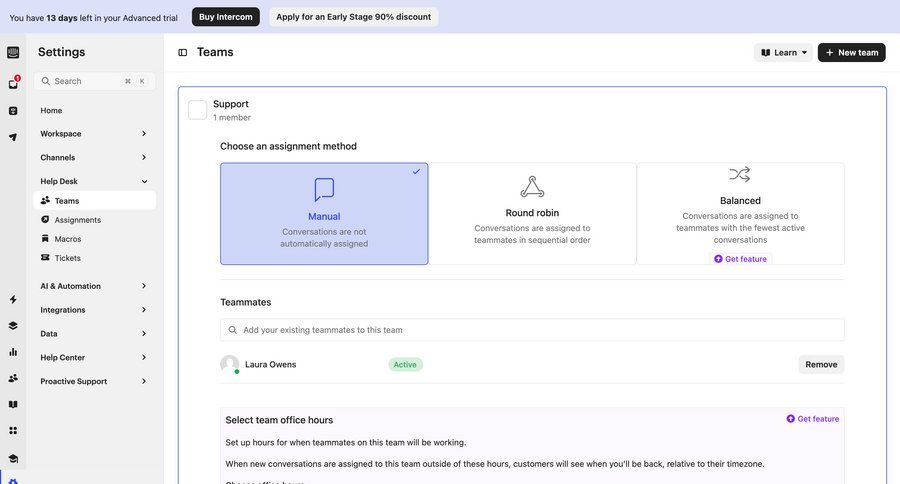
Task: Click the Teams people icon in sidebar
Action: click(45, 200)
